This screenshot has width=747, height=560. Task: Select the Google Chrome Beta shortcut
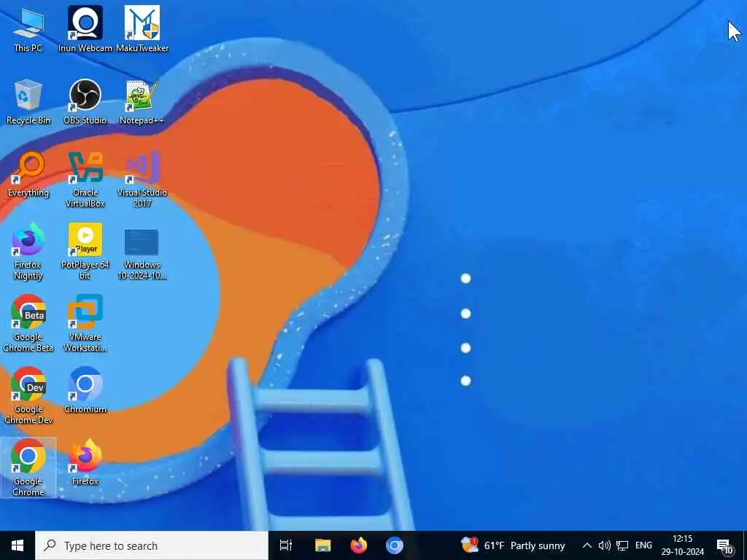click(28, 324)
